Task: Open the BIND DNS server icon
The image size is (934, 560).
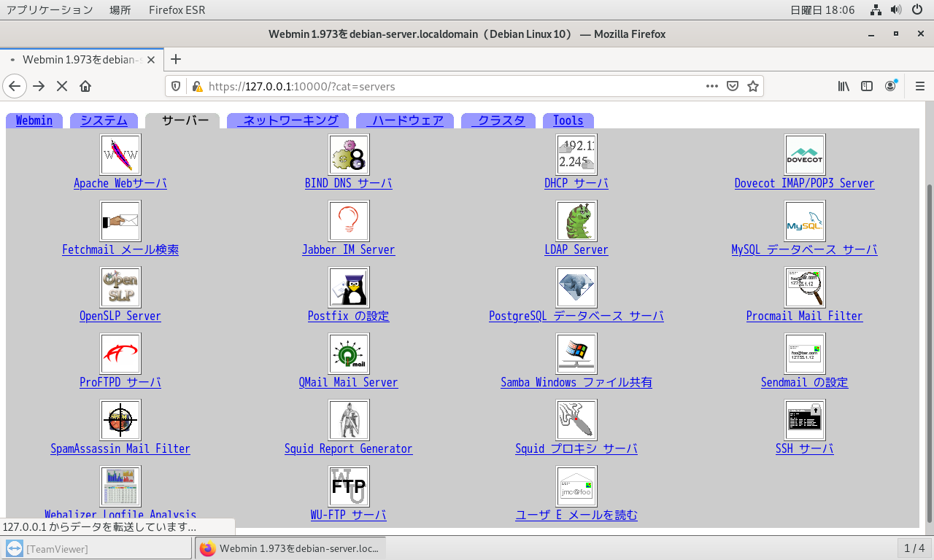Action: tap(349, 155)
